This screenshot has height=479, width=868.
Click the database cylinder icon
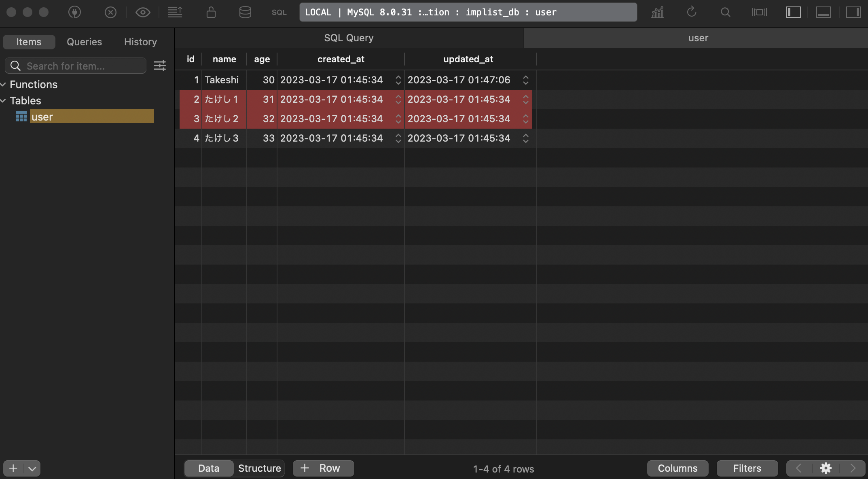[245, 12]
